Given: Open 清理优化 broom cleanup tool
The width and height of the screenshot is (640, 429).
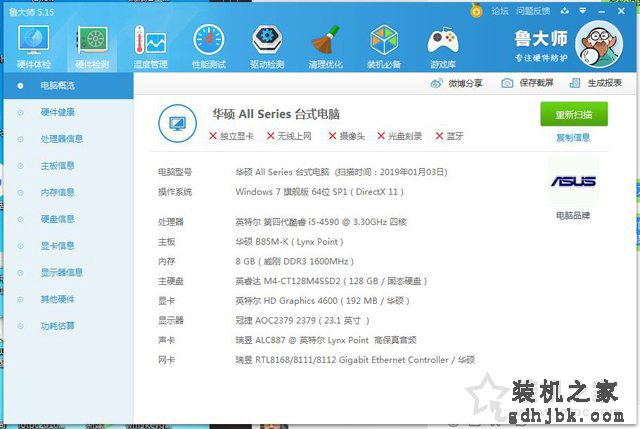Looking at the screenshot, I should tap(325, 46).
